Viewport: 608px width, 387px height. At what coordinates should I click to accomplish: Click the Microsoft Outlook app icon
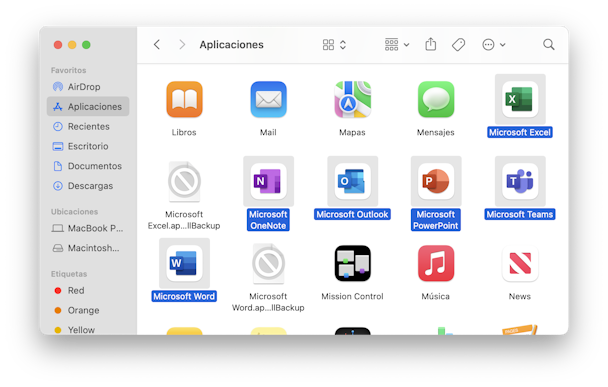[352, 181]
